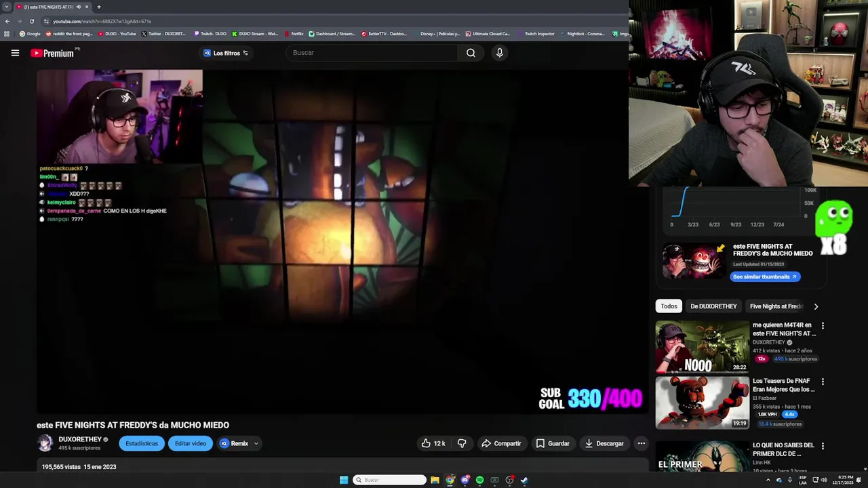Open the ESP LAA language switcher

coord(803,480)
